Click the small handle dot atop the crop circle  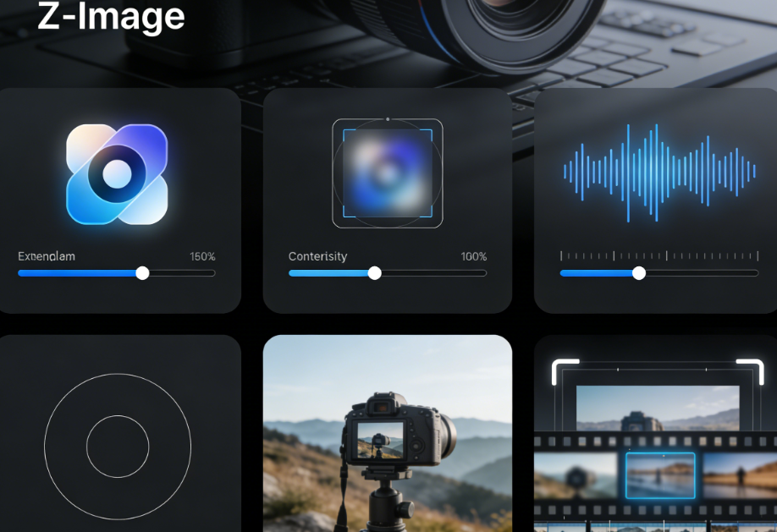coord(388,119)
